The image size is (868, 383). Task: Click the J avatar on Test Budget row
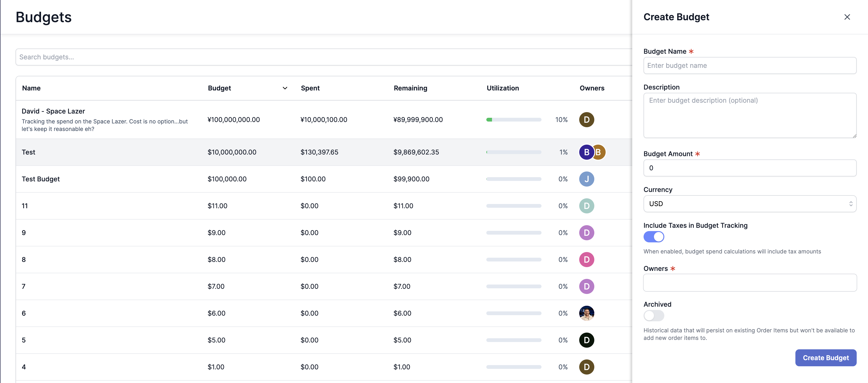pyautogui.click(x=586, y=179)
